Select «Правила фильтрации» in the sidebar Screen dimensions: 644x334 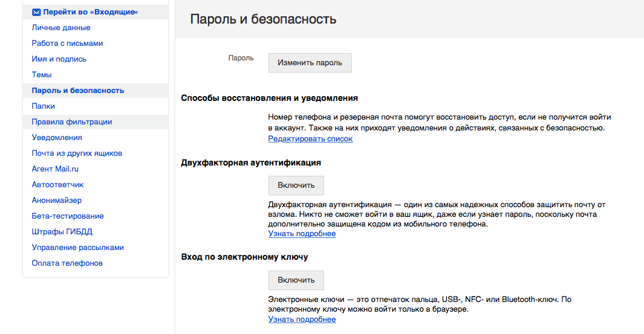[x=71, y=122]
